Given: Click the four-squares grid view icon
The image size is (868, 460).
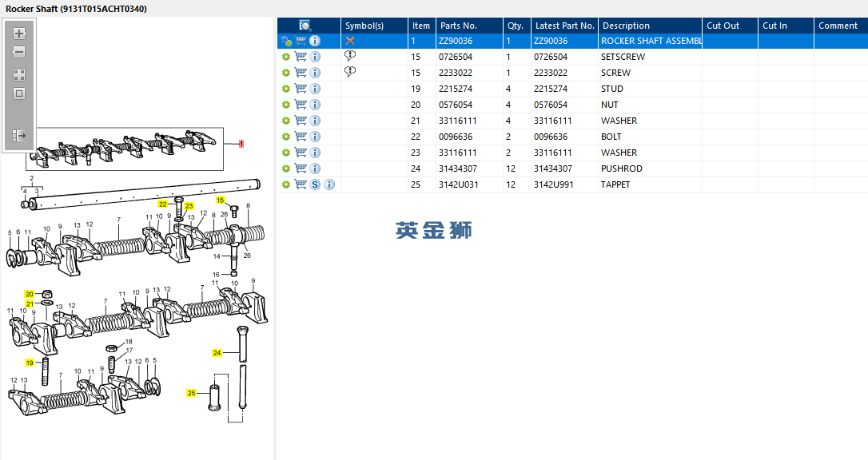Looking at the screenshot, I should point(19,74).
